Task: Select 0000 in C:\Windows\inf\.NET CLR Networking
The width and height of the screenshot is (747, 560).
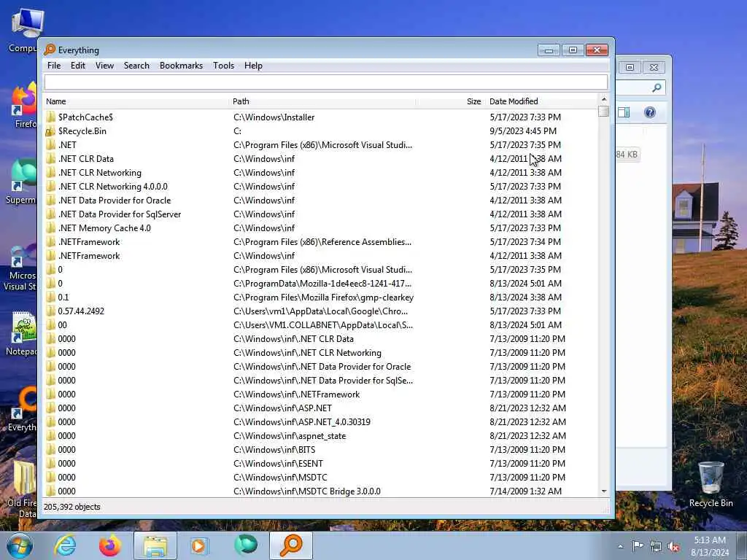Action: click(66, 352)
